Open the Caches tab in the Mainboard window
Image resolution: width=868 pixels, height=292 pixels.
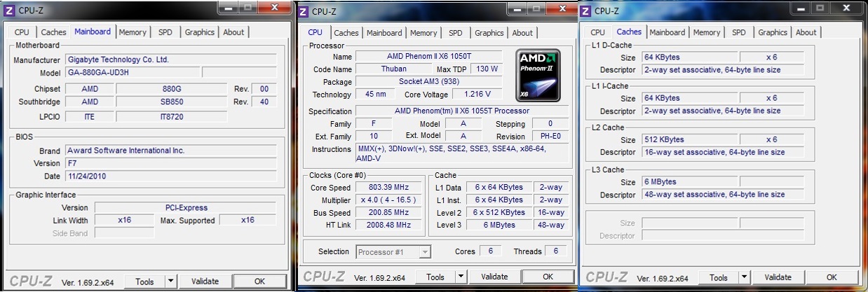click(53, 32)
